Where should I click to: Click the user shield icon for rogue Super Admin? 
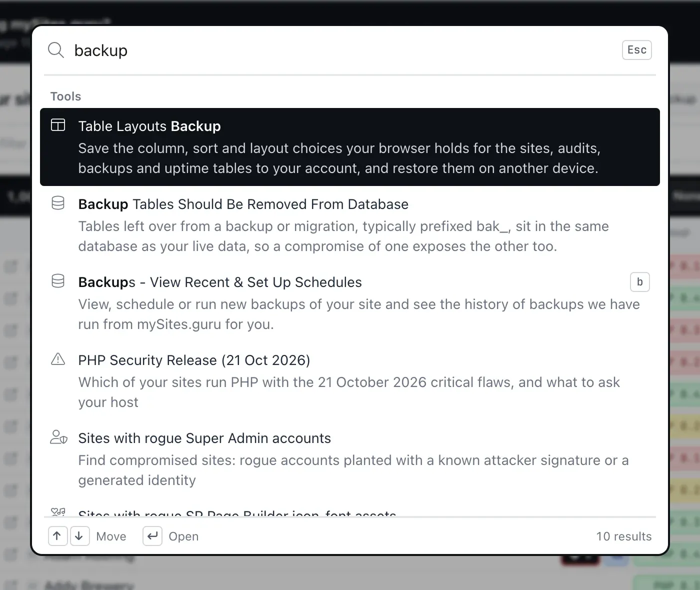(58, 437)
